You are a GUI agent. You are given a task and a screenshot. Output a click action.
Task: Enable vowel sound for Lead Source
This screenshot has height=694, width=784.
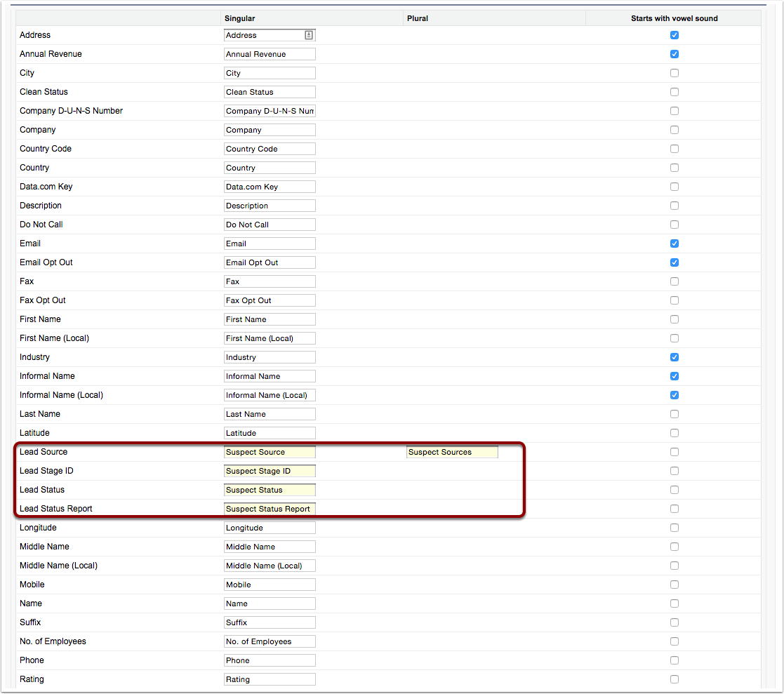pyautogui.click(x=675, y=451)
